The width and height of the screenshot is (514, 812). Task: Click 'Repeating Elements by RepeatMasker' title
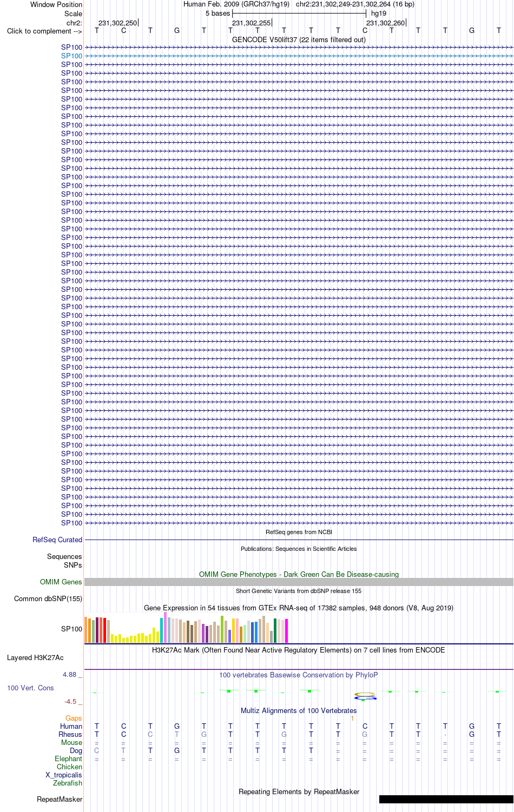click(x=299, y=791)
